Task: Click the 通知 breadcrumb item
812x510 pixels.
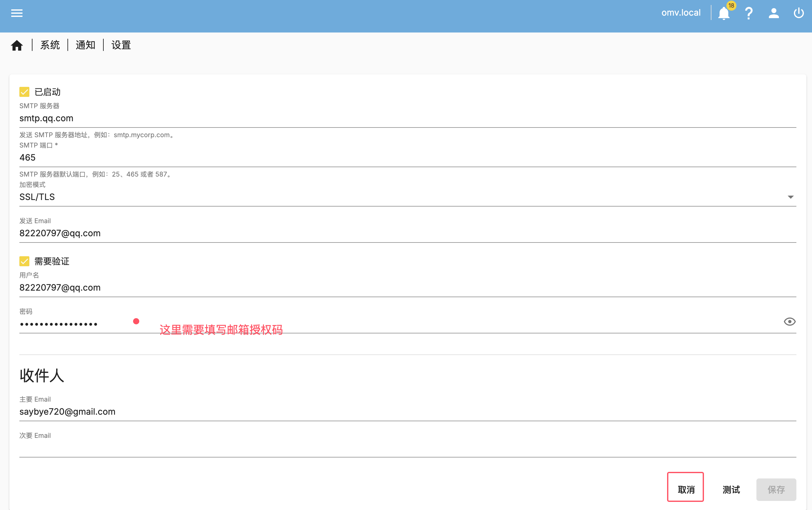Action: (85, 45)
